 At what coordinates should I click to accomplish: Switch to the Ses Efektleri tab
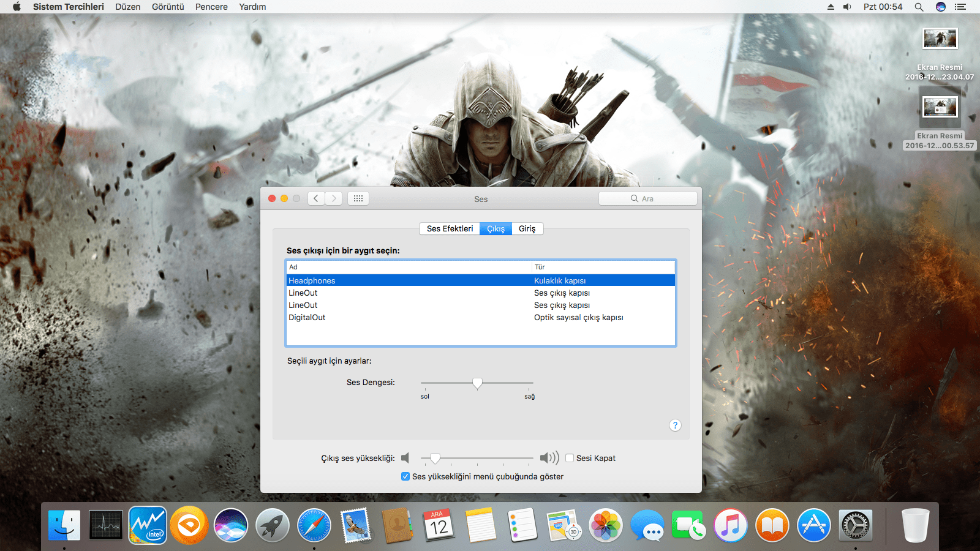(450, 228)
